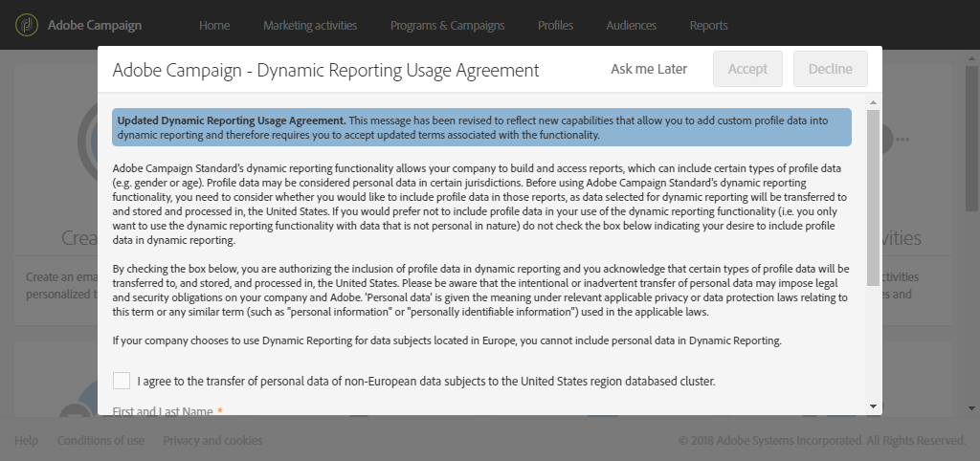
Task: Navigate to Audiences
Action: [x=632, y=26]
